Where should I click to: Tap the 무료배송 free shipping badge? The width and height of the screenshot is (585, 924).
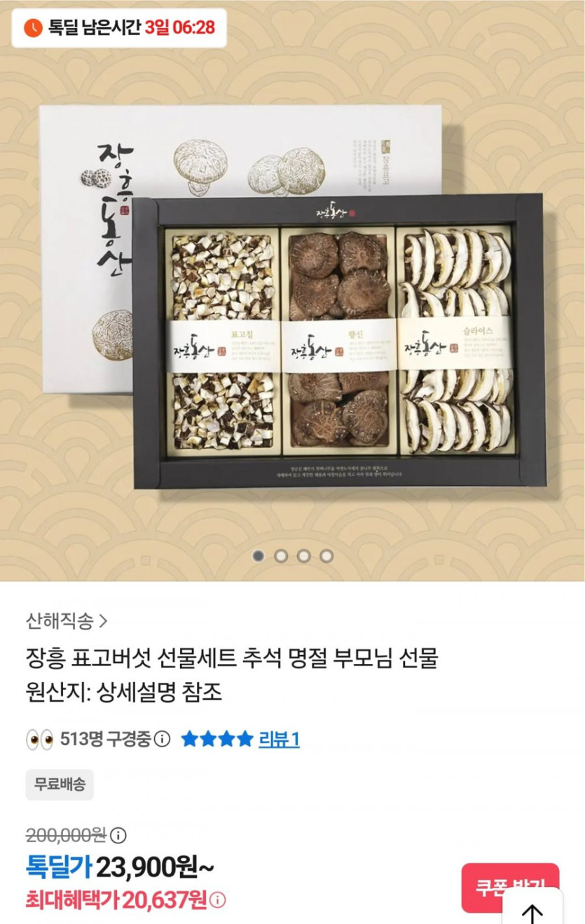[x=60, y=784]
